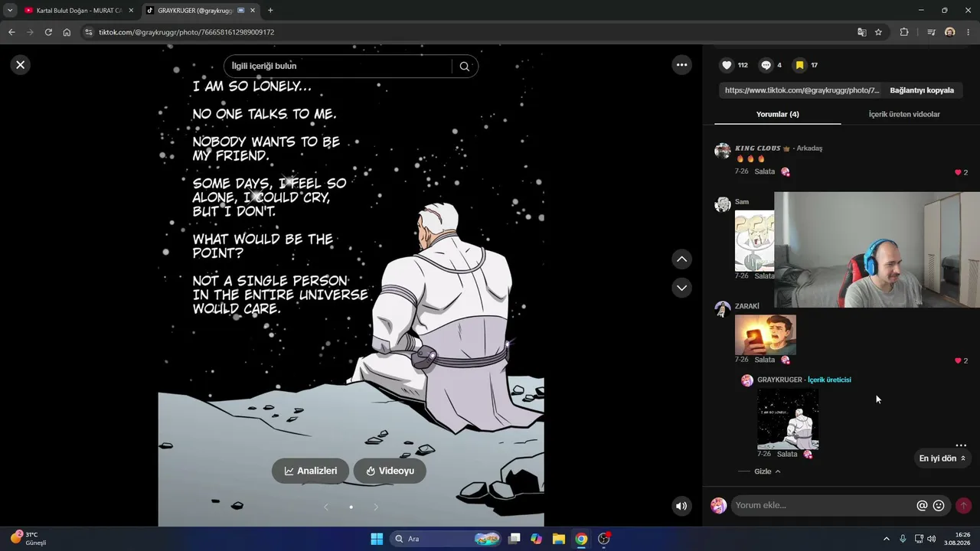Open Chrome from the taskbar
This screenshot has height=551, width=980.
point(581,539)
